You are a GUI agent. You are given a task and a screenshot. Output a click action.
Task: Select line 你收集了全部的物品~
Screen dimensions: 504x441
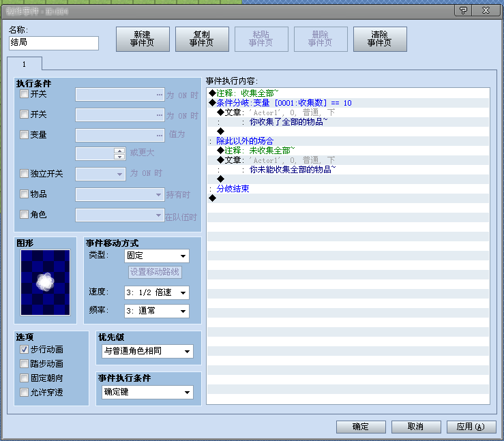348,122
